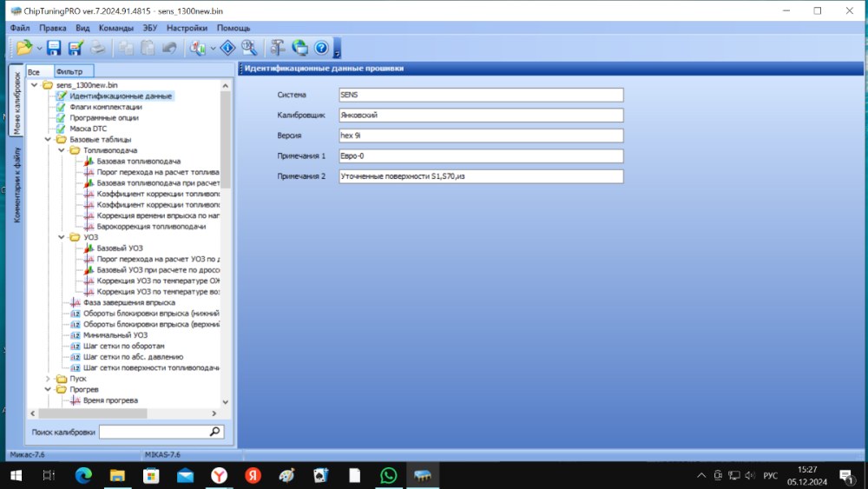Image resolution: width=868 pixels, height=489 pixels.
Task: Open dropdown arrow next to chart icon
Action: pyautogui.click(x=214, y=49)
